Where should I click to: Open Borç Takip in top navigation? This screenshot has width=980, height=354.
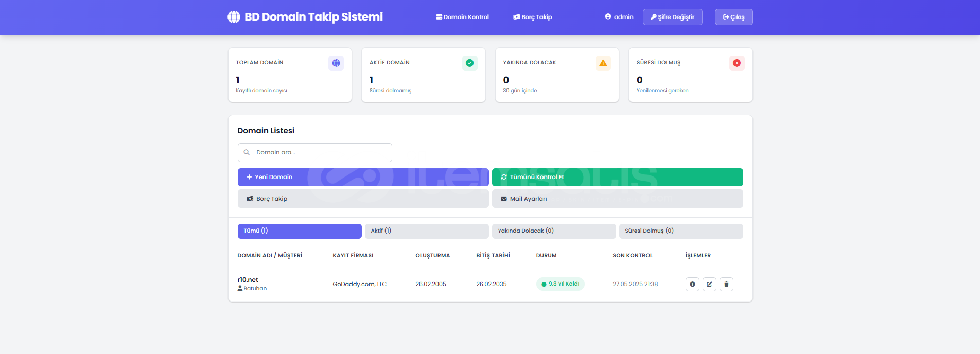point(532,17)
